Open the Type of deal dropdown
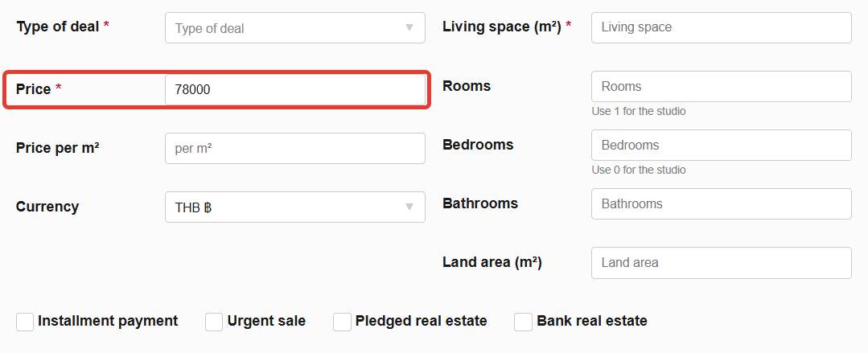The image size is (868, 353). click(294, 28)
